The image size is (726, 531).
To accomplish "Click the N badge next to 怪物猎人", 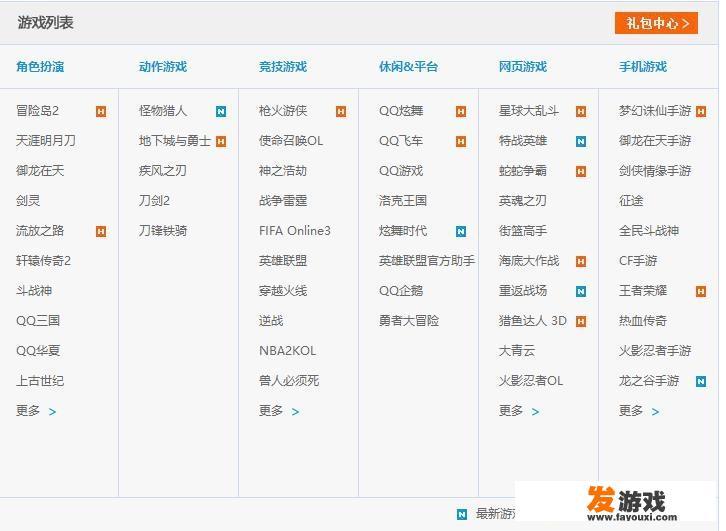I will coord(221,112).
